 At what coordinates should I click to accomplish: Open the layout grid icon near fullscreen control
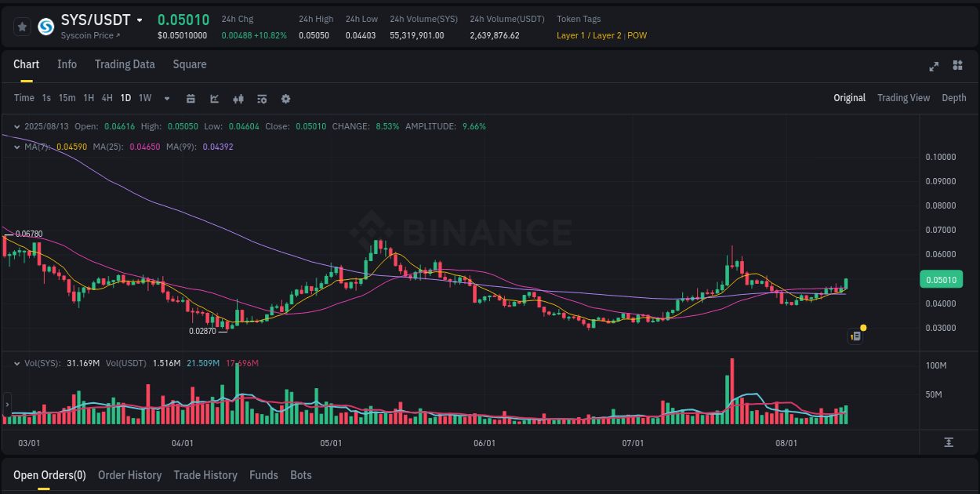coord(956,67)
